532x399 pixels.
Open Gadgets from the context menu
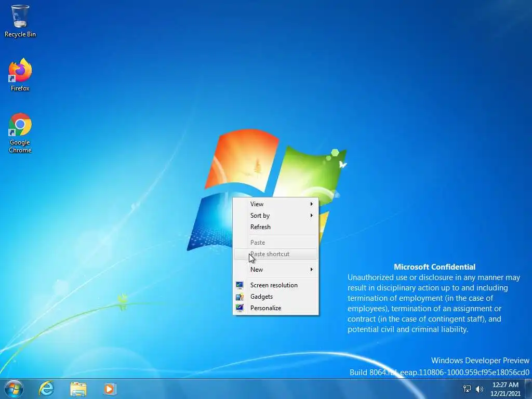point(275,297)
